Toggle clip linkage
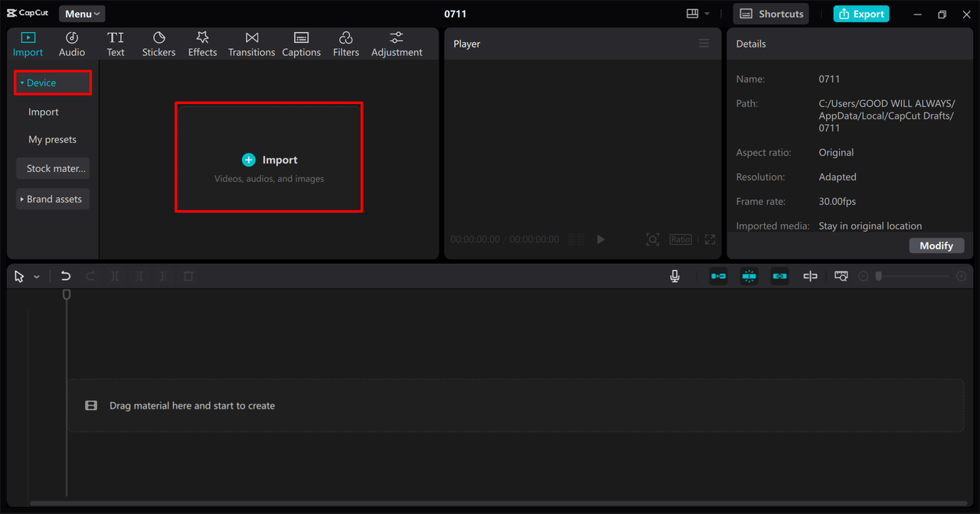 coord(779,276)
